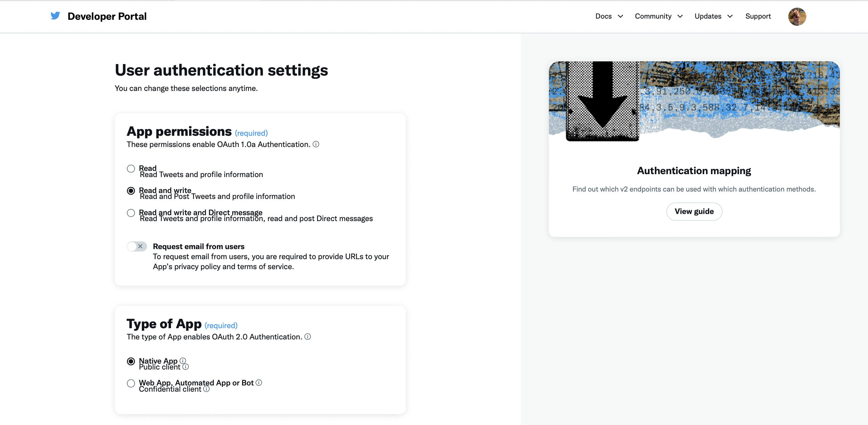Click info icon next to Confidential client
Viewport: 868px width, 425px height.
pyautogui.click(x=207, y=389)
